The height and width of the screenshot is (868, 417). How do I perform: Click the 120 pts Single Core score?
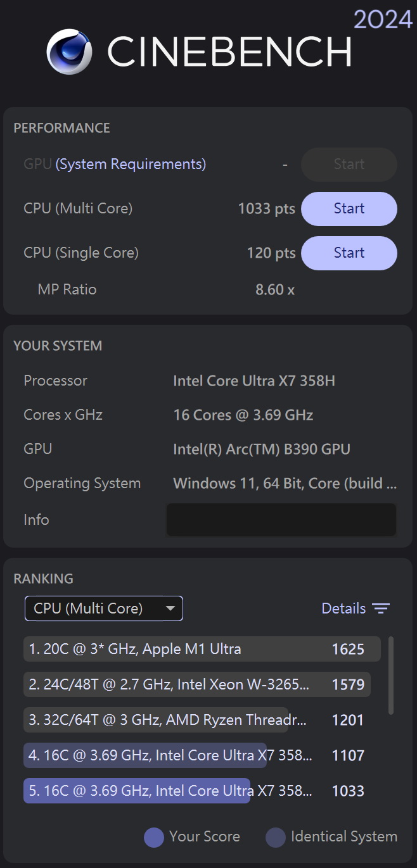[x=271, y=253]
